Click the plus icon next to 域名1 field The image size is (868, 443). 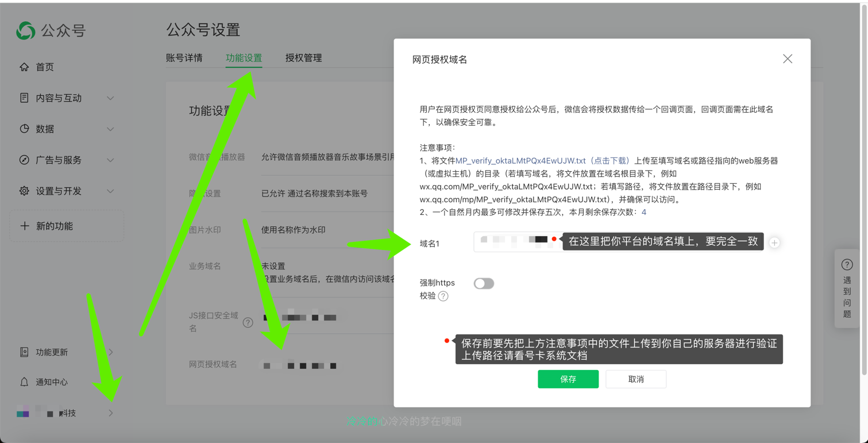(x=774, y=243)
